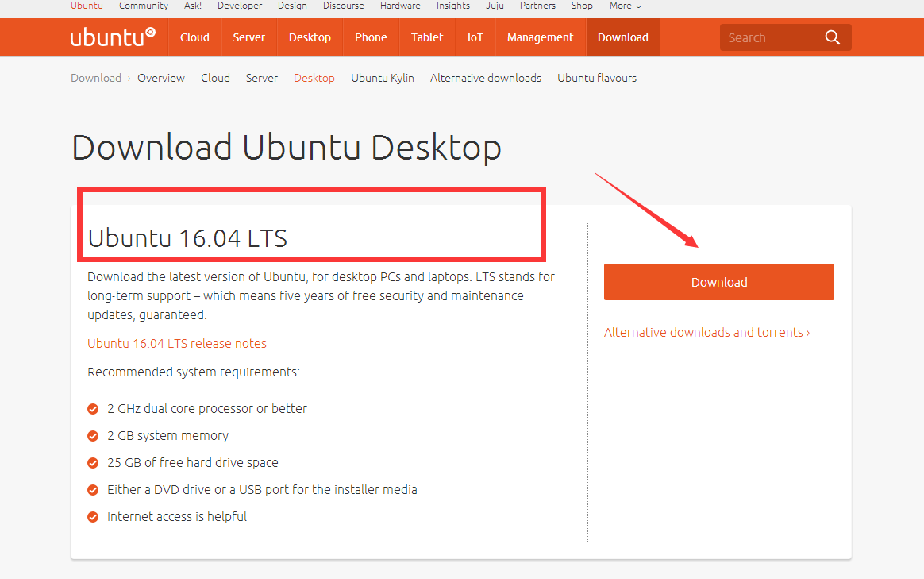Click check icon beside Internet access
The width and height of the screenshot is (924, 579).
tap(93, 517)
